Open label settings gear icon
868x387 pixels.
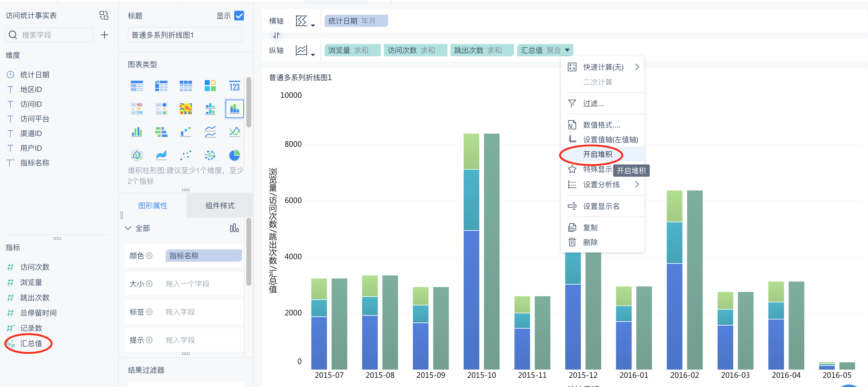click(x=149, y=312)
